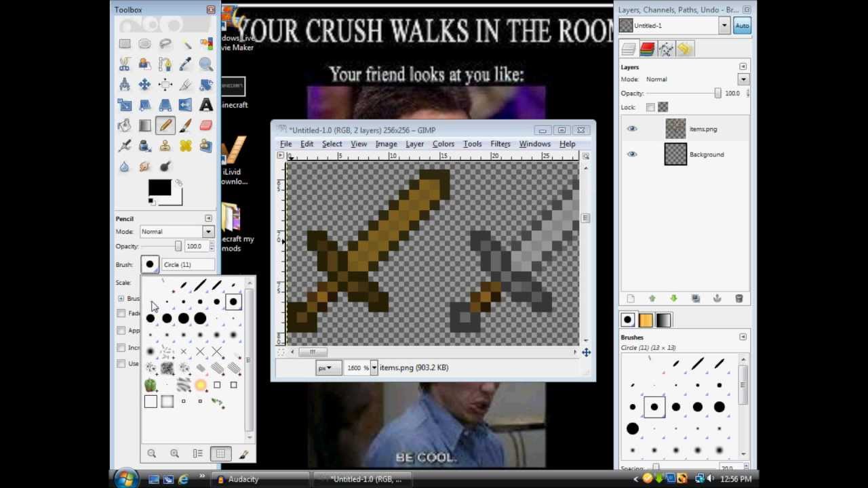
Task: Open the Select menu
Action: [332, 144]
